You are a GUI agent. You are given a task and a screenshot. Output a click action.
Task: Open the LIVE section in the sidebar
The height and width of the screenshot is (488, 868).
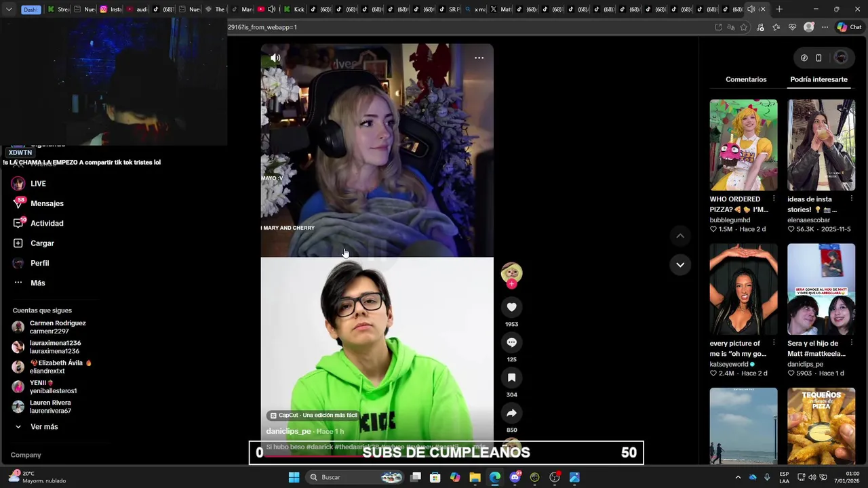[38, 184]
